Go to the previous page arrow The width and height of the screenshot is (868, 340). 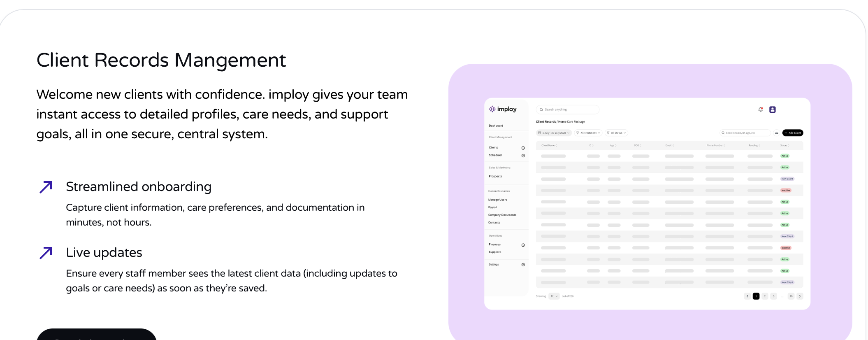747,296
